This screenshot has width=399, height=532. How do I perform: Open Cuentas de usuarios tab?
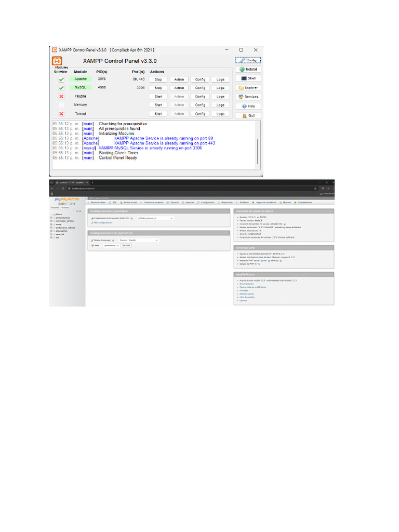coord(152,203)
